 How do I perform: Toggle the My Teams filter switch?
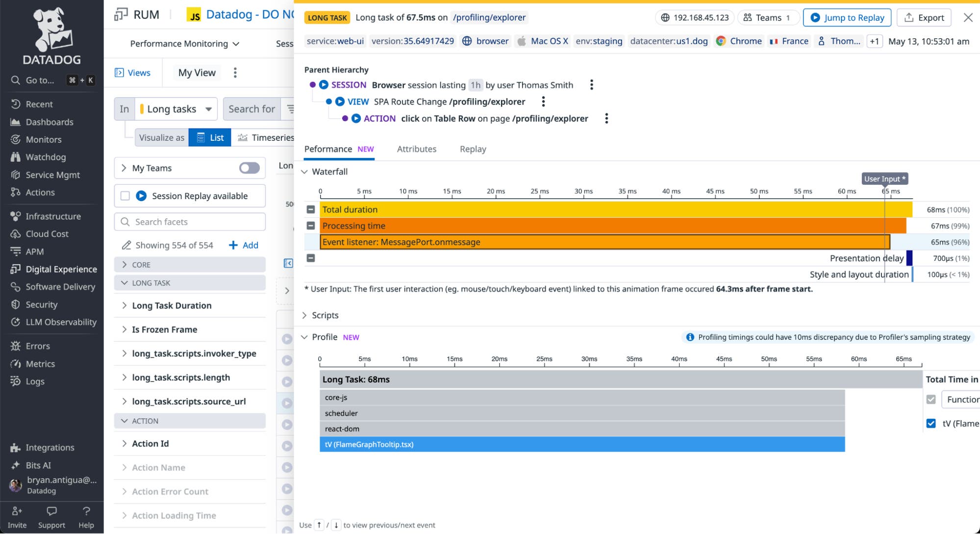pyautogui.click(x=249, y=168)
